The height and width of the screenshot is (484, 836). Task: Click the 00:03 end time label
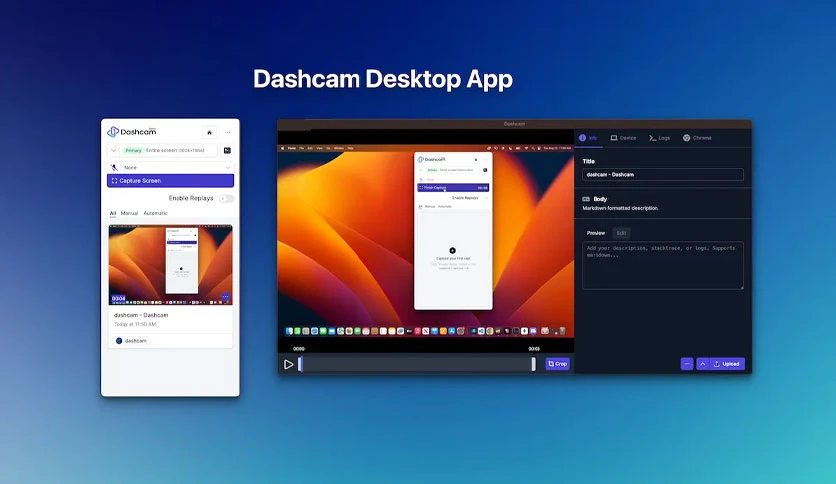pos(534,349)
